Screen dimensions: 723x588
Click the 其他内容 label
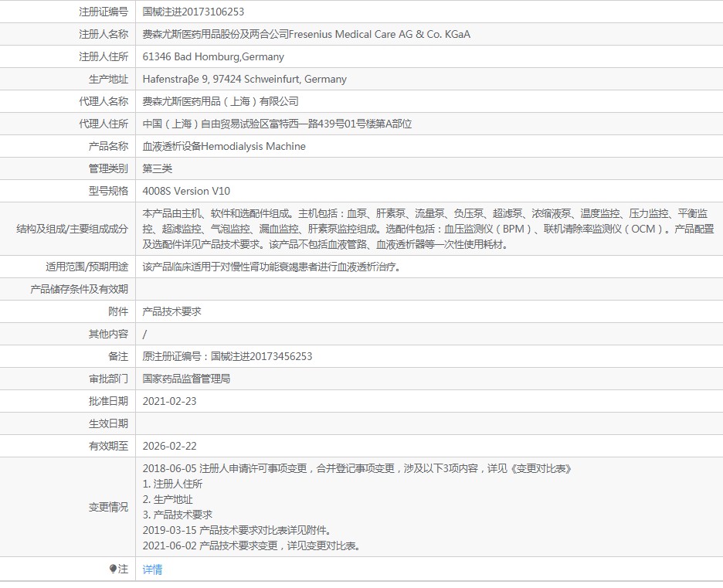pyautogui.click(x=108, y=334)
